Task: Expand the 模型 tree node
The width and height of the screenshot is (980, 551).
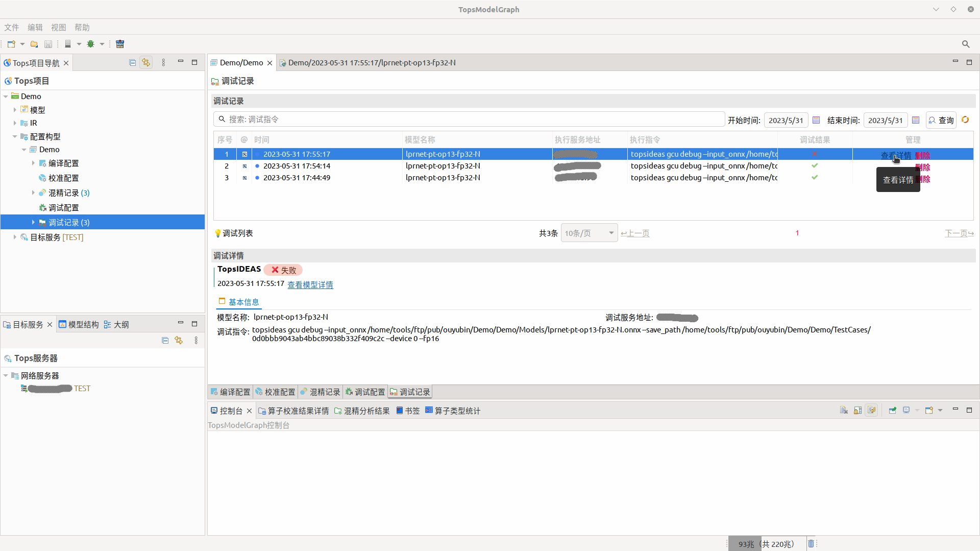Action: (x=15, y=110)
